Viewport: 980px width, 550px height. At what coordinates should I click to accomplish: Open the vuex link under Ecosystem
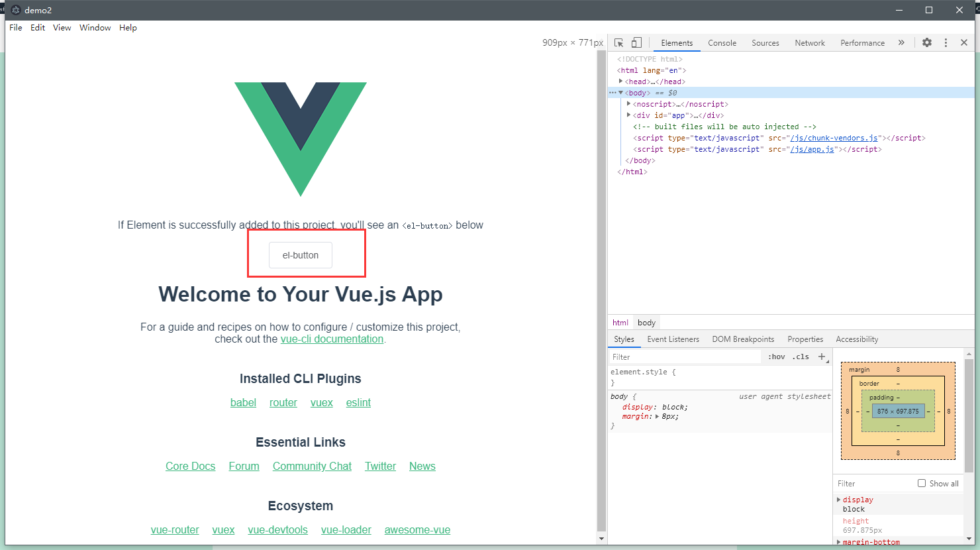click(x=223, y=529)
